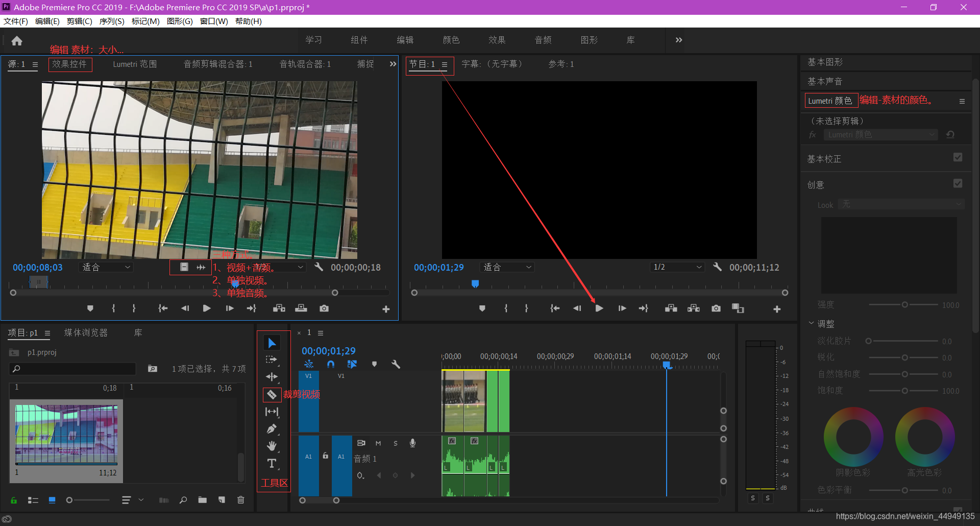Open the Look dropdown in Creative
Viewport: 980px width, 526px height.
pyautogui.click(x=902, y=204)
